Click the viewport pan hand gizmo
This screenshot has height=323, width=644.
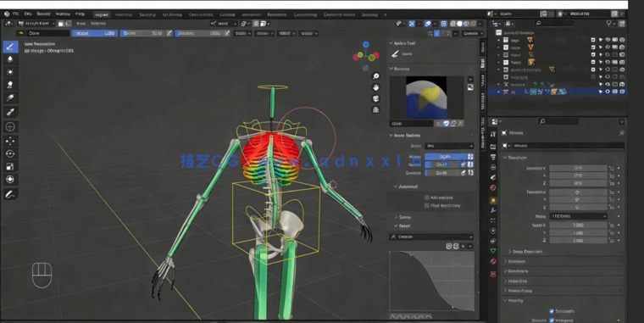(375, 87)
